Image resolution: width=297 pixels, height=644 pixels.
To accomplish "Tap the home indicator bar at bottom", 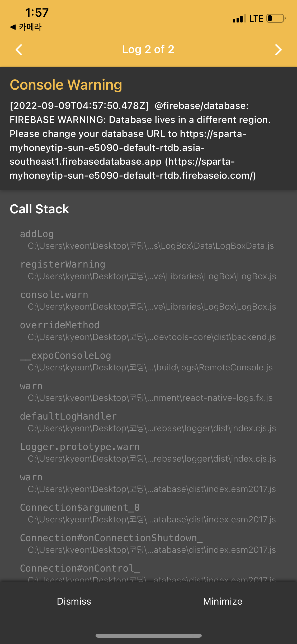I will (148, 636).
